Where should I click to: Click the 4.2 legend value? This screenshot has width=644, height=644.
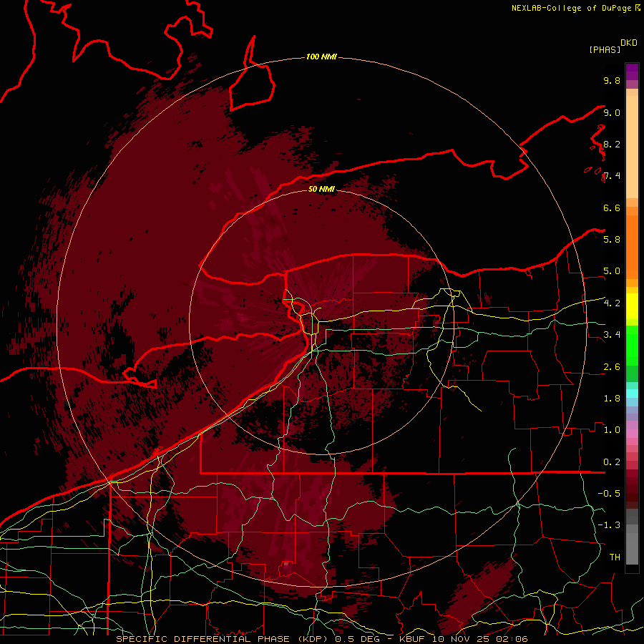coord(612,303)
